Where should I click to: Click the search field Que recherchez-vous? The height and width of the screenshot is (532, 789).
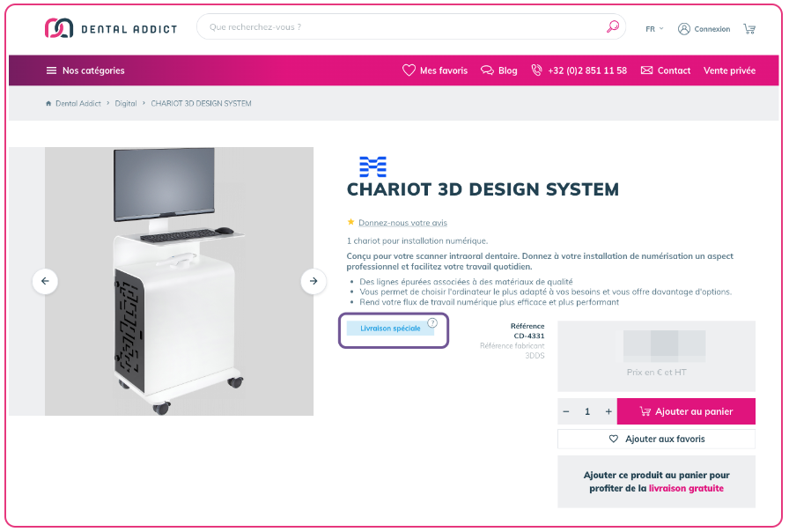[x=402, y=26]
